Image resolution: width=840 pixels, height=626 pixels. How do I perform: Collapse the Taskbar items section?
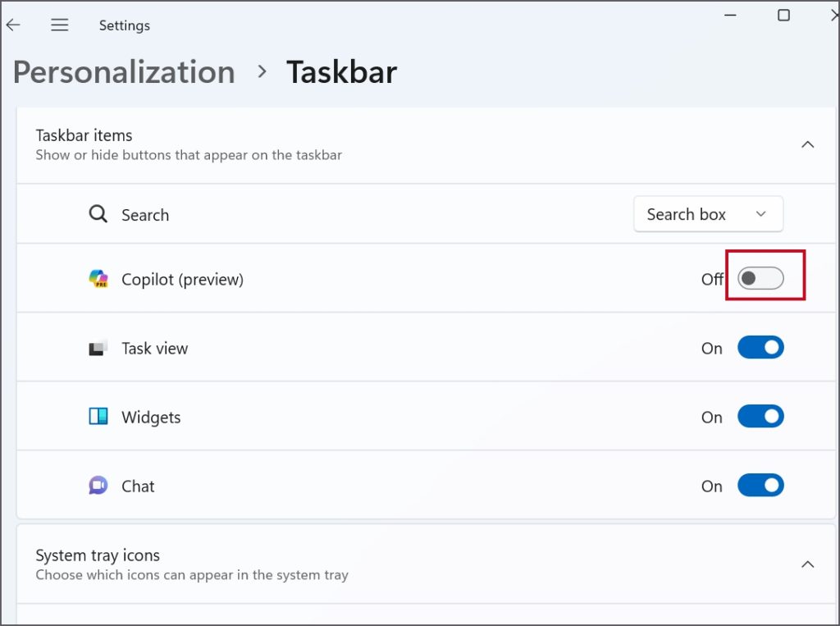(807, 144)
